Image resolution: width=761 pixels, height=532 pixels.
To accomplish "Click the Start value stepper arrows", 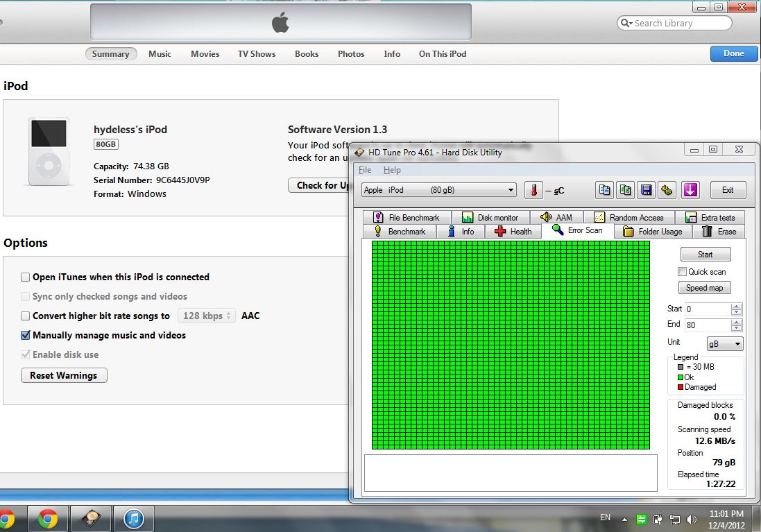I will 736,309.
